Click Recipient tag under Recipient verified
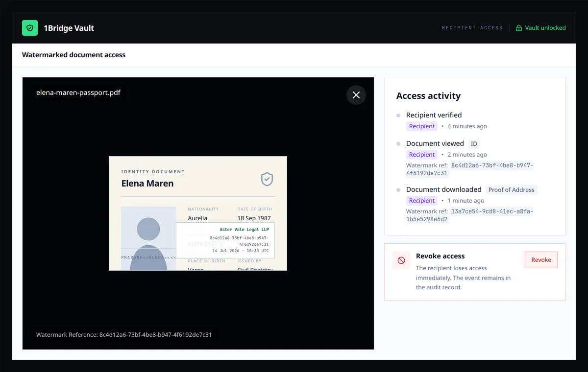 (422, 126)
